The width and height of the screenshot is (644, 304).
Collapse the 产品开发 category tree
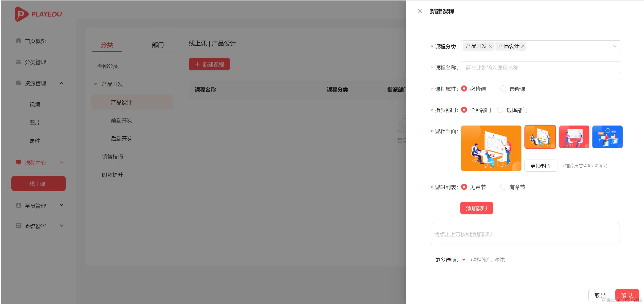click(95, 84)
